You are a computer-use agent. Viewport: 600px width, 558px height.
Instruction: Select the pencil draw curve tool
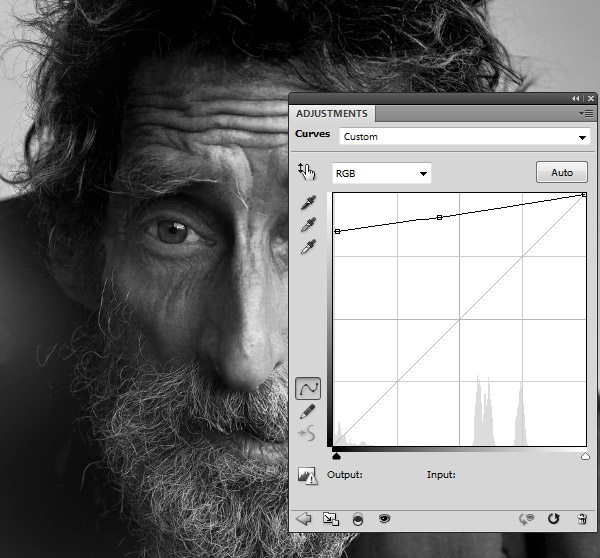point(308,411)
